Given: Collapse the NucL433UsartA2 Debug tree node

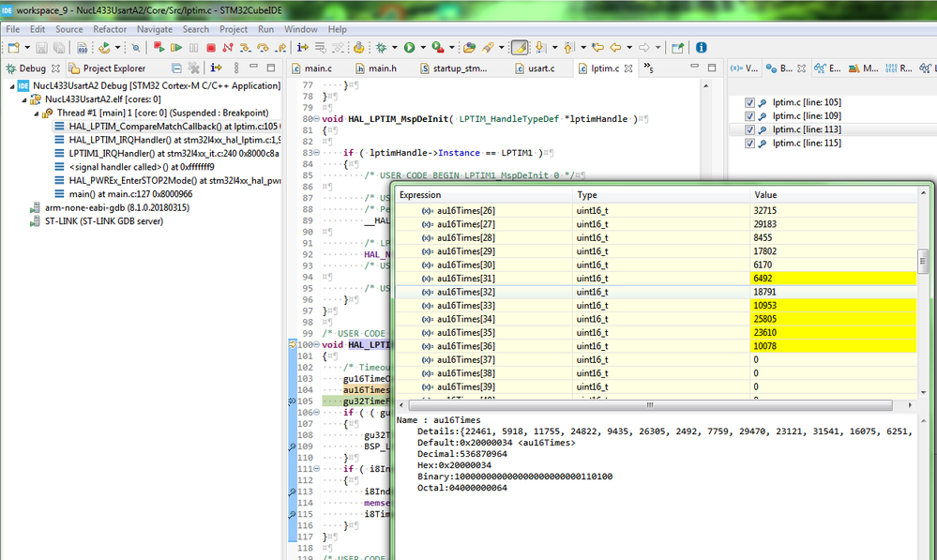Looking at the screenshot, I should point(12,86).
